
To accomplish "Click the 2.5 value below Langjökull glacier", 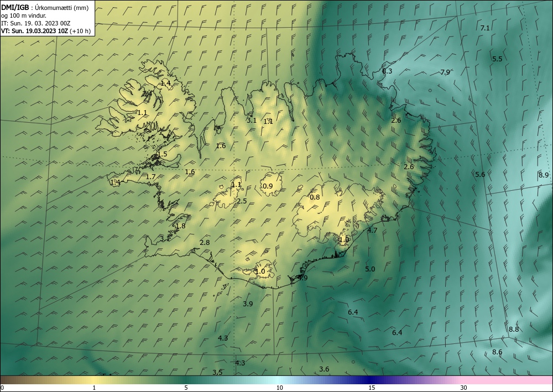I will [x=242, y=201].
